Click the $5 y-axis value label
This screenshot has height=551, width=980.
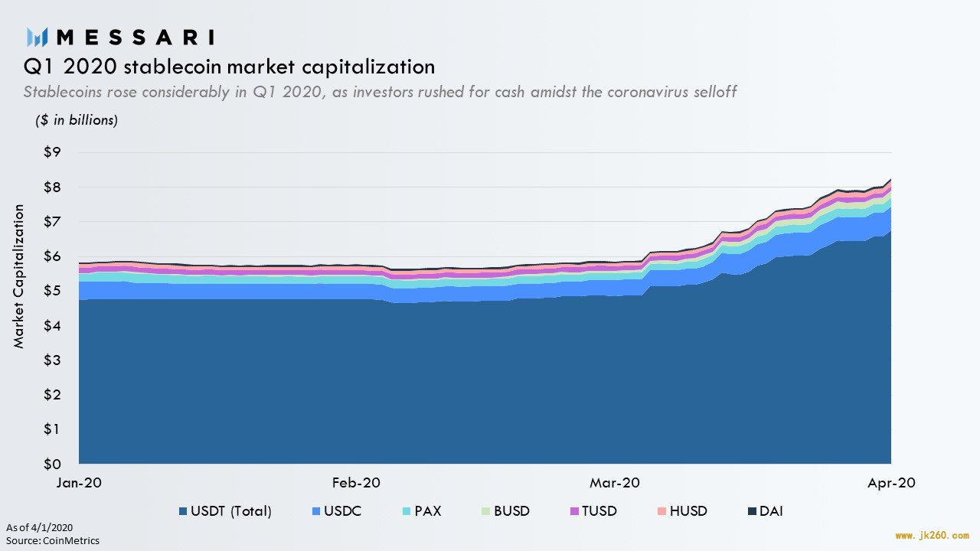click(x=52, y=291)
